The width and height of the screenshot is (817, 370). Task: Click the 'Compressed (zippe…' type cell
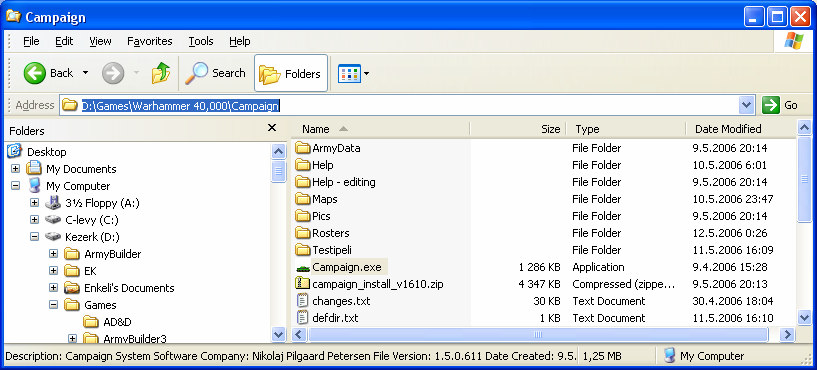pyautogui.click(x=624, y=284)
